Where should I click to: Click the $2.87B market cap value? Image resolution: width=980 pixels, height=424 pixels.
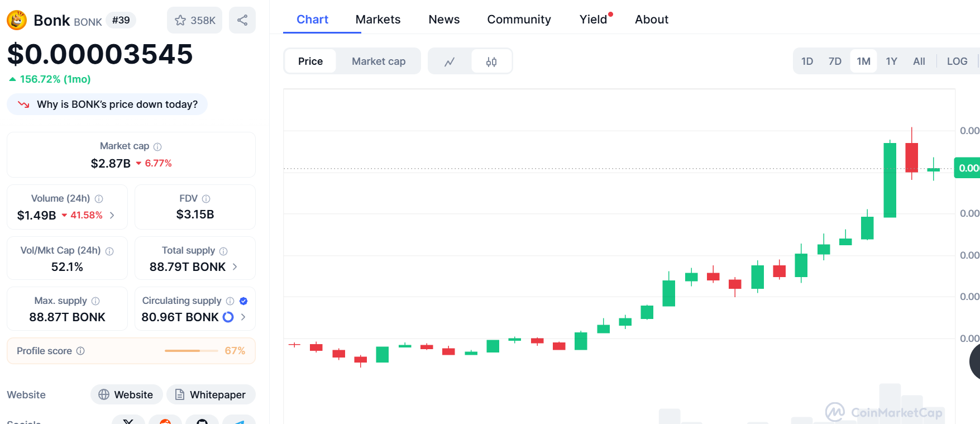coord(111,163)
